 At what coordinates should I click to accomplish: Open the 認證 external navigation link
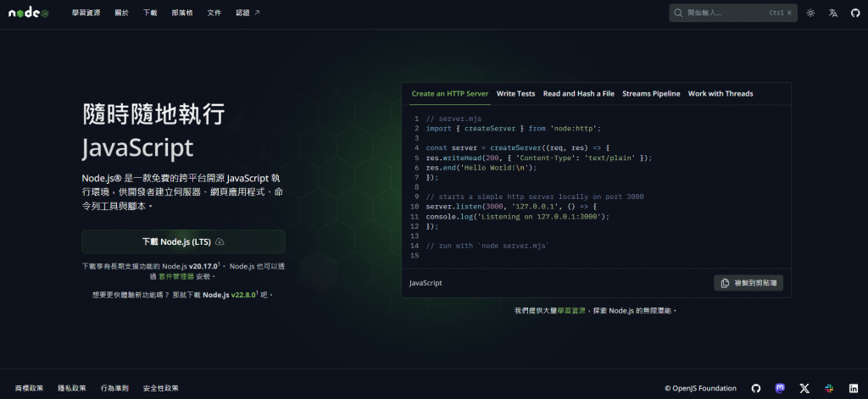pos(248,13)
